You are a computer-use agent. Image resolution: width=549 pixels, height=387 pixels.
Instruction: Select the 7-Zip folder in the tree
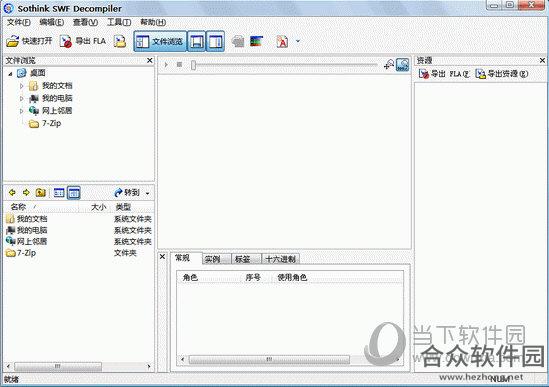tap(51, 123)
